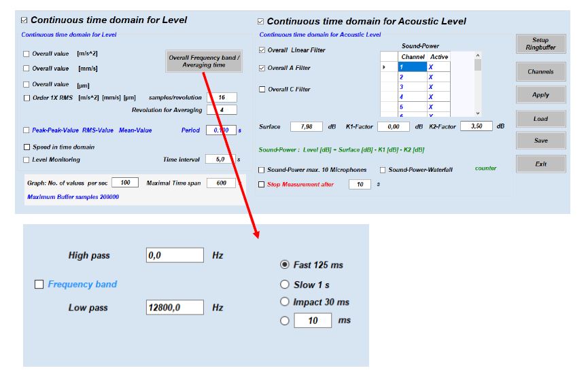Select the Impact 30 ms radio button
The width and height of the screenshot is (588, 381).
tap(285, 302)
